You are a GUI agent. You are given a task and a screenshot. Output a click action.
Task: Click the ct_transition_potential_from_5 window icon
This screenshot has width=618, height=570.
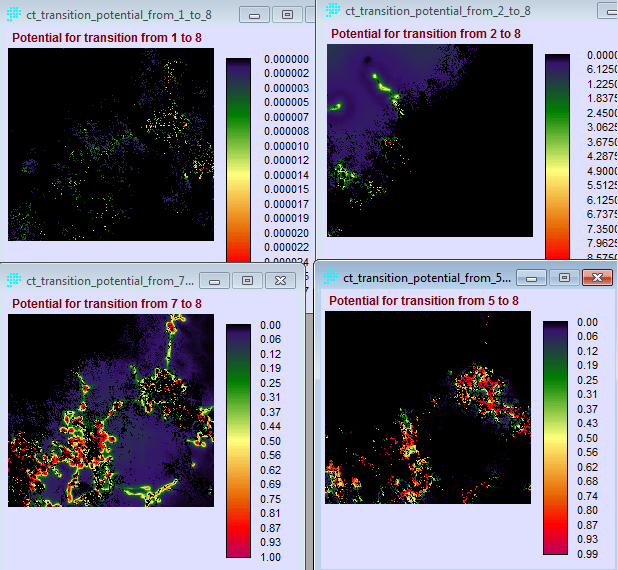[330, 276]
